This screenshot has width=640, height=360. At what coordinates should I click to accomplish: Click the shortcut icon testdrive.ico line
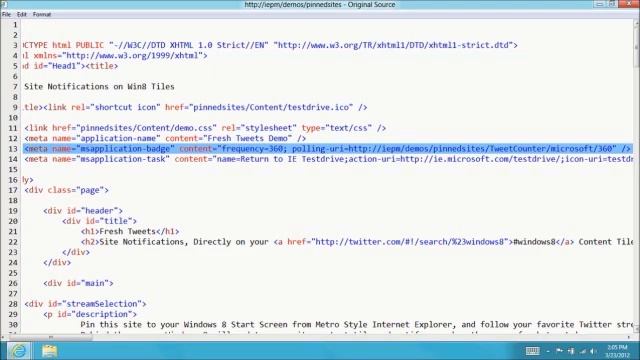[x=195, y=107]
